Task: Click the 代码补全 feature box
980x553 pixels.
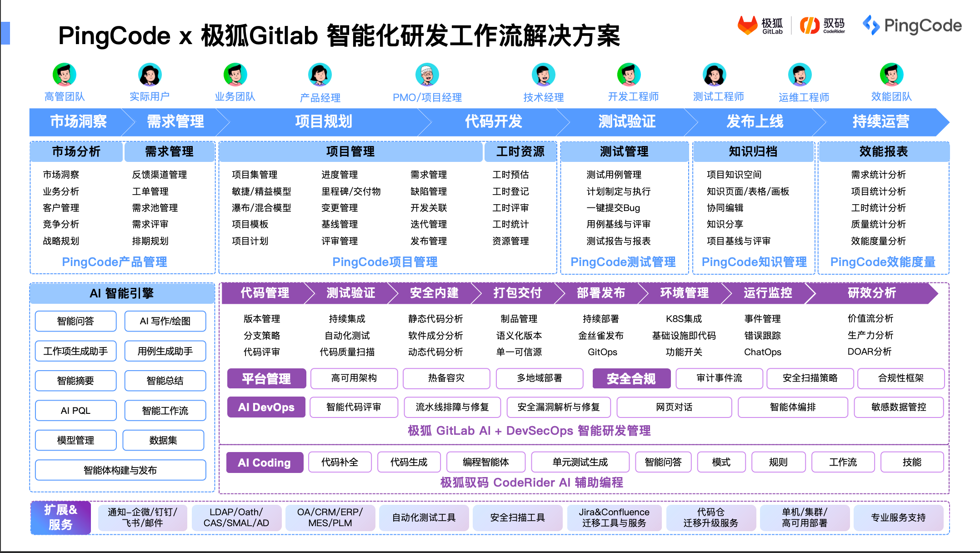Action: (x=340, y=463)
